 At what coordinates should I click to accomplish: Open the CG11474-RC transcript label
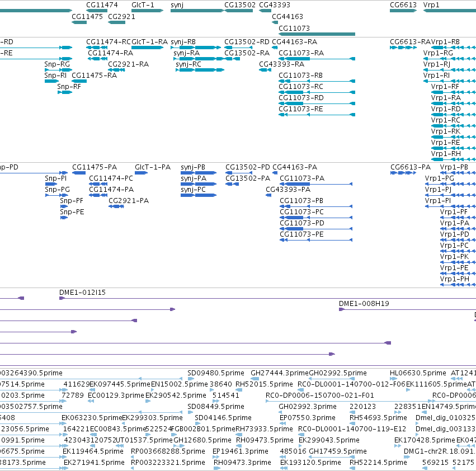109,41
